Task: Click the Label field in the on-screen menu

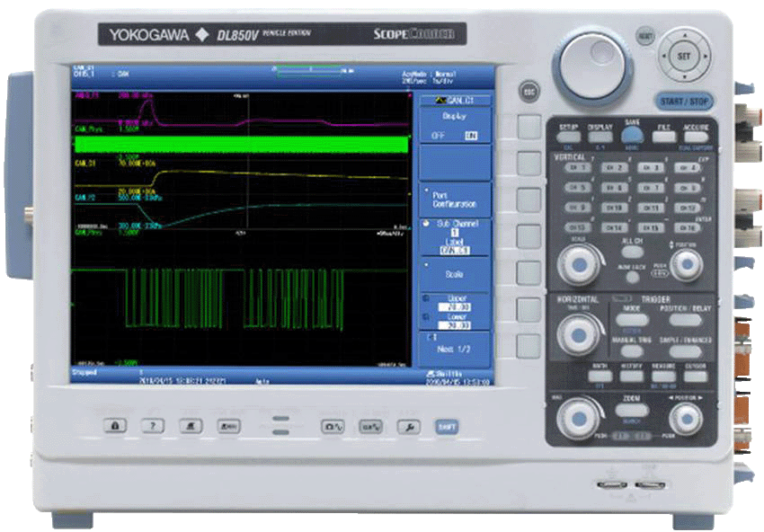Action: 454,251
